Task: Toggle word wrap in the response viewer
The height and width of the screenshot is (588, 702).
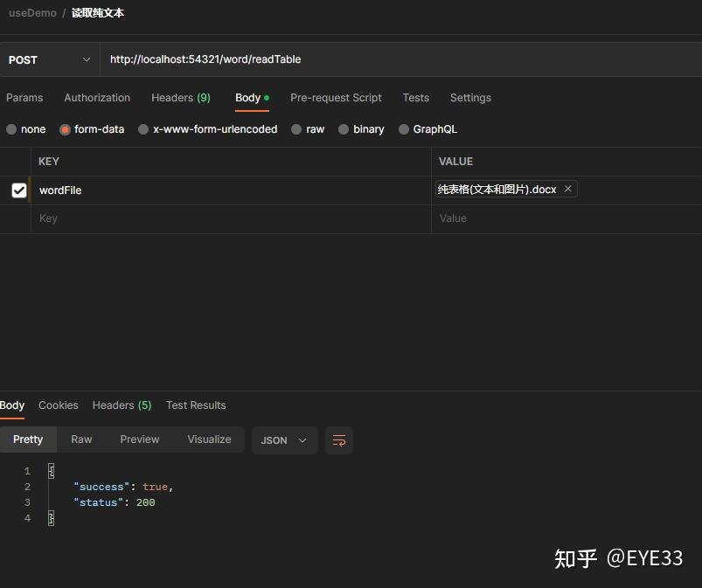Action: click(339, 440)
